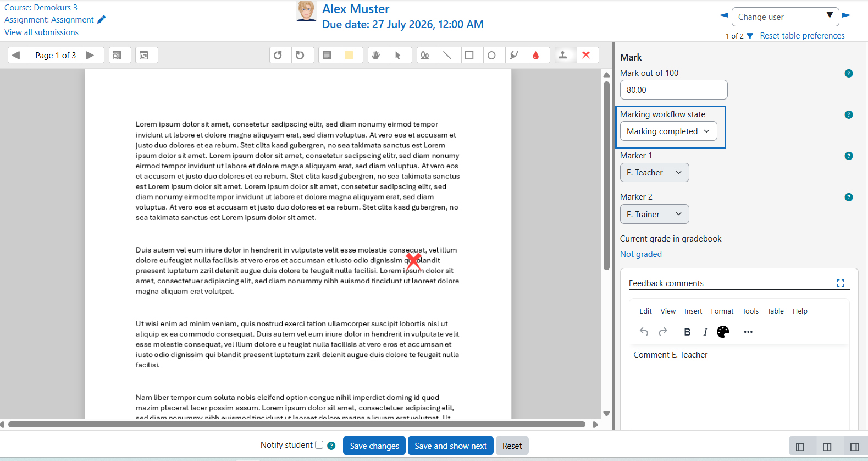
Task: Tick the Notify student checkbox
Action: click(x=319, y=445)
